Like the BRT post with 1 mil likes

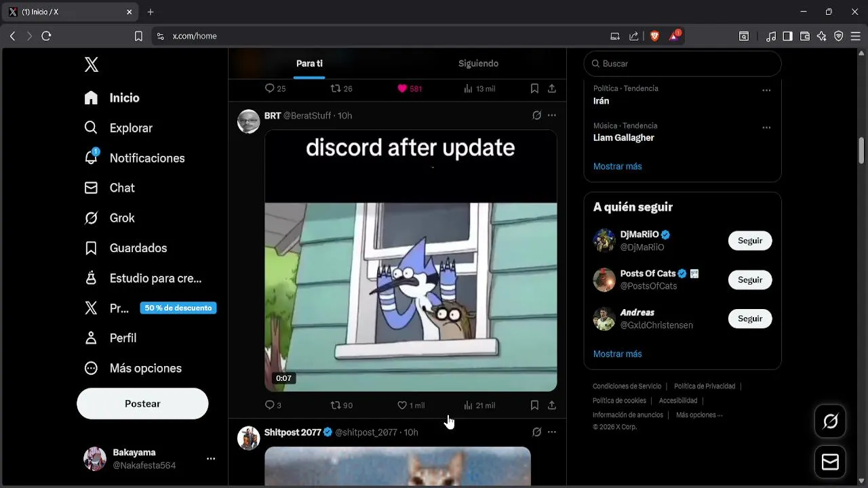click(x=411, y=405)
